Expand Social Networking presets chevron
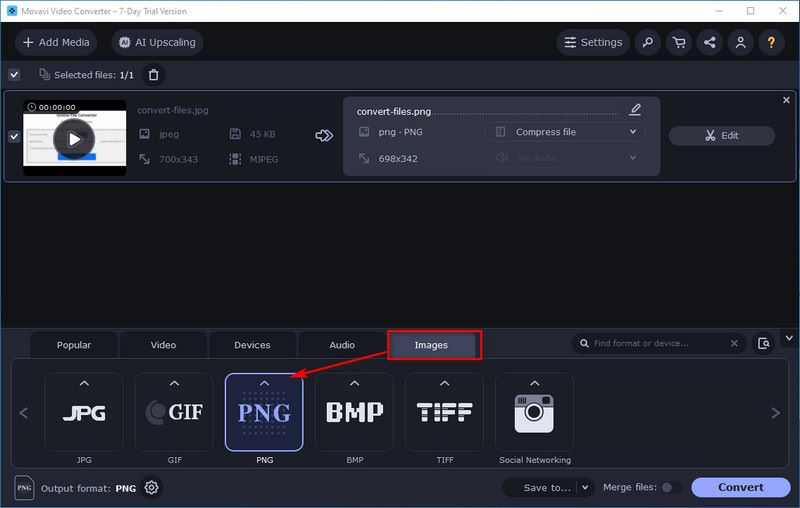The width and height of the screenshot is (800, 508). click(535, 383)
